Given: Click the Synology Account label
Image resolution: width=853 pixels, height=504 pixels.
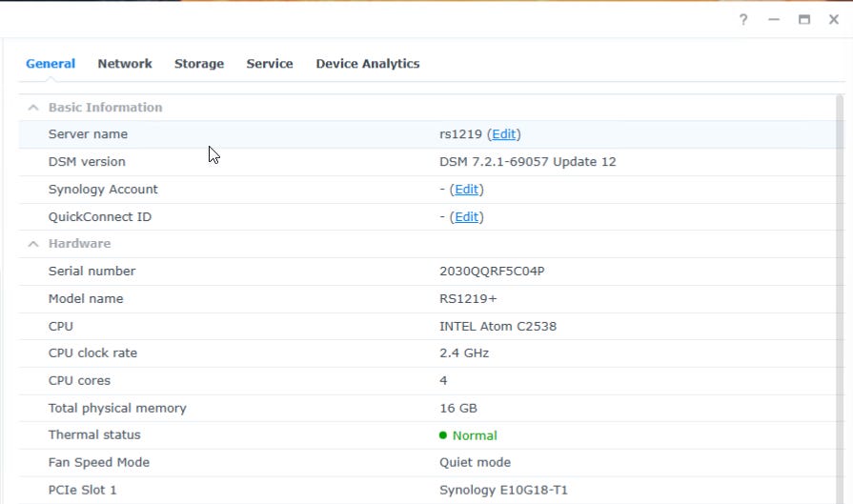Looking at the screenshot, I should [x=103, y=190].
